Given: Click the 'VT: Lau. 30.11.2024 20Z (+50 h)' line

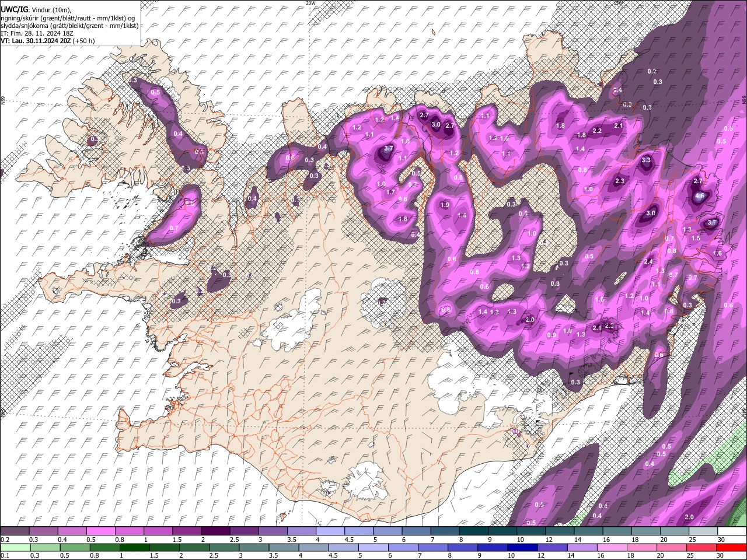Looking at the screenshot, I should click(x=48, y=41).
